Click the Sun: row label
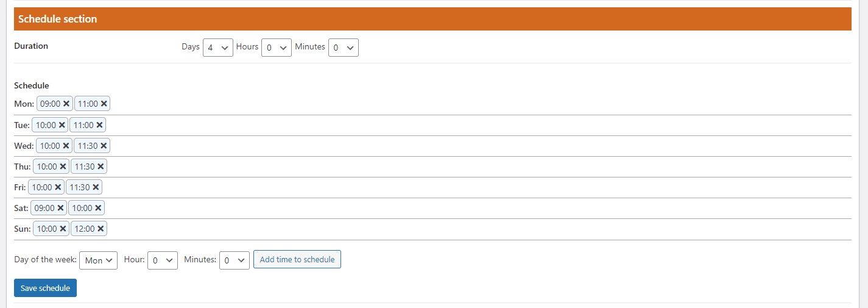868x308 pixels. [x=23, y=229]
